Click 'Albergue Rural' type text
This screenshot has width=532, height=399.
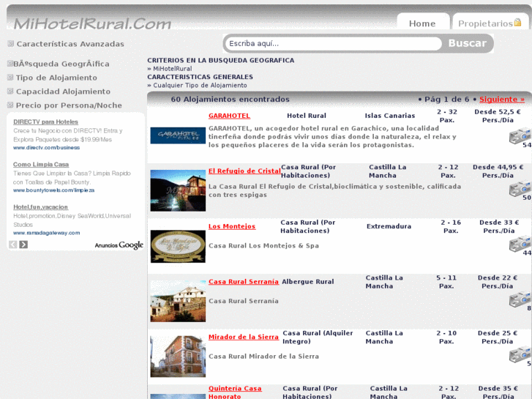tap(308, 282)
